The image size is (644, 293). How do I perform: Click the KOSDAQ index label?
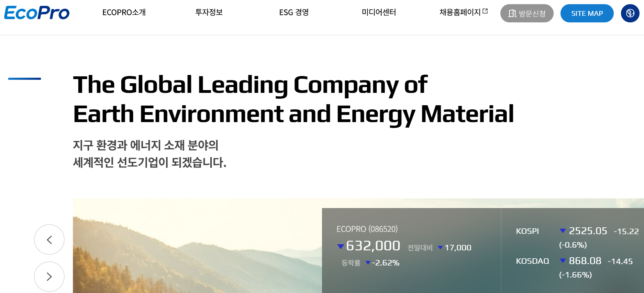point(533,261)
